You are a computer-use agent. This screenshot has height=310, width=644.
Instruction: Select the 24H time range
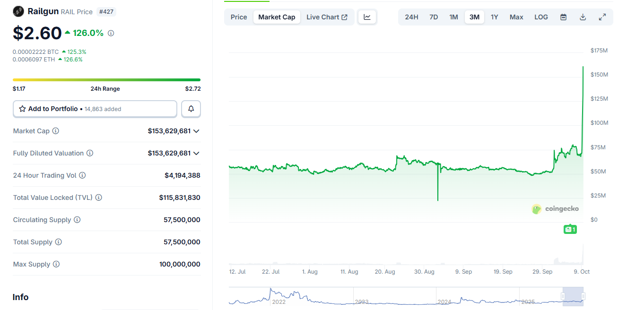(x=411, y=17)
